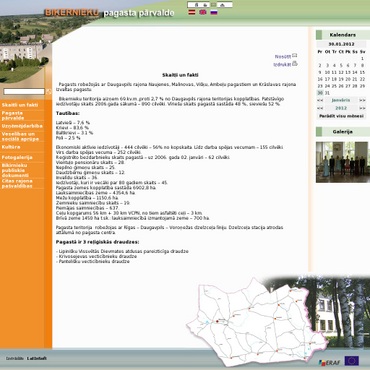Open Biķernieku publiskie dokumenti menu item
The width and height of the screenshot is (370, 370).
15,170
